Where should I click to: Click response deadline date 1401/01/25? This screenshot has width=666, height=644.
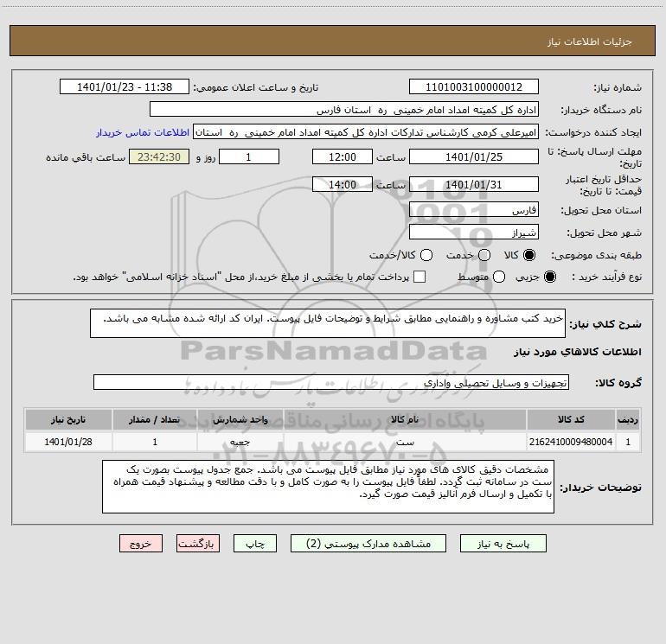pos(474,156)
